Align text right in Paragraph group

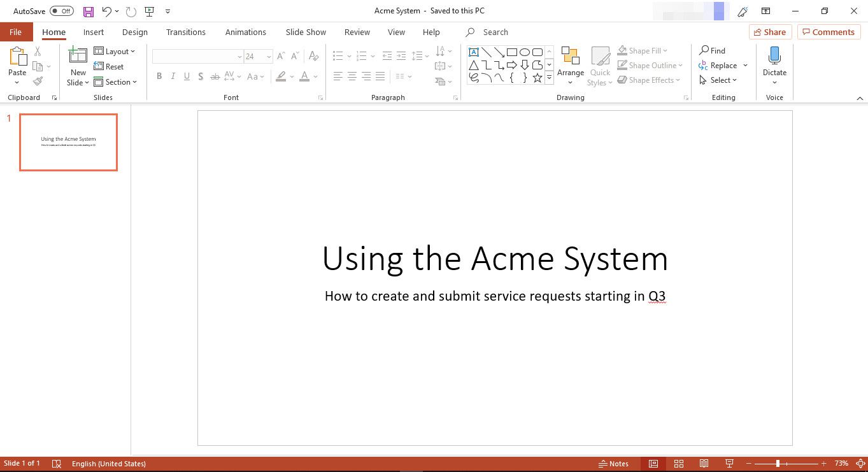coord(366,76)
